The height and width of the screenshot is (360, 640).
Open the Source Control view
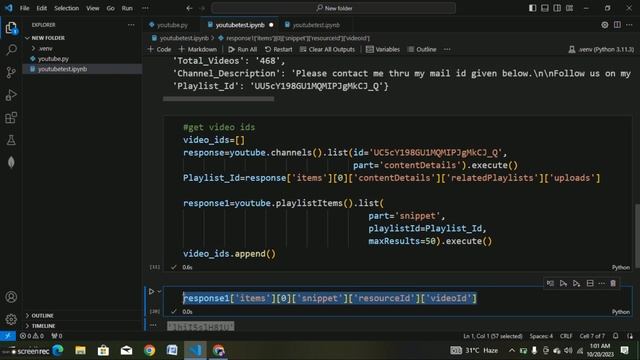[x=11, y=73]
